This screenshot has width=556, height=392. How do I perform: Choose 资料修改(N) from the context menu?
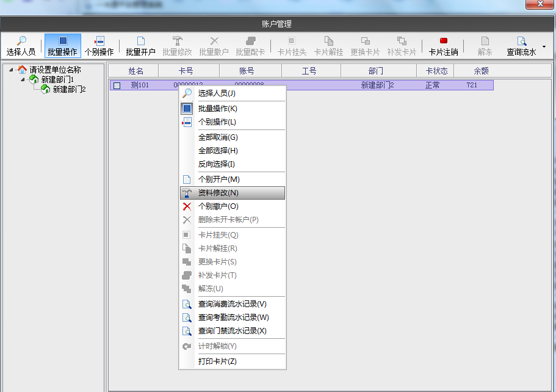point(218,193)
